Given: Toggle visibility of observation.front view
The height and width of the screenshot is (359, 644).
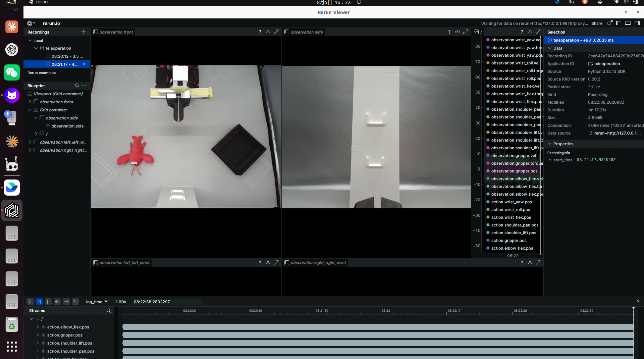Looking at the screenshot, I should click(268, 32).
